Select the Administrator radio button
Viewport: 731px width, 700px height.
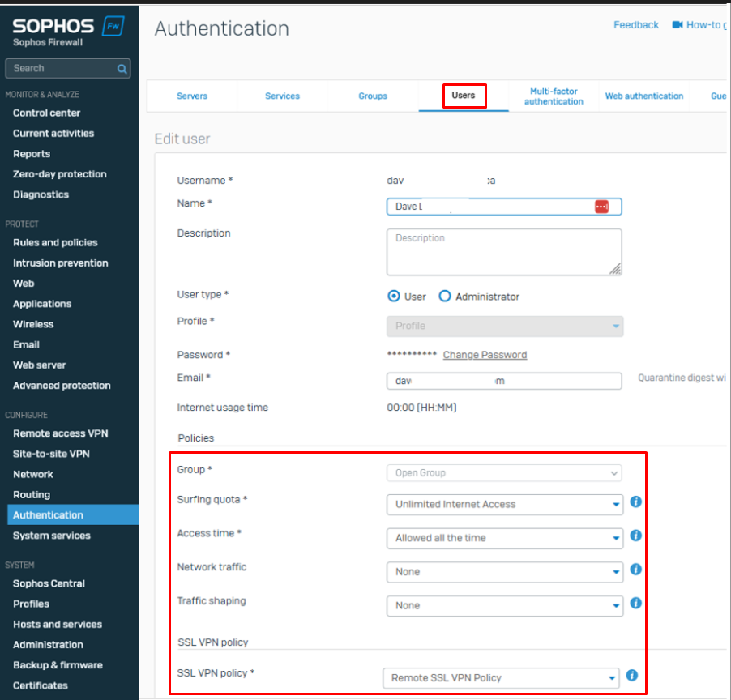pyautogui.click(x=445, y=297)
